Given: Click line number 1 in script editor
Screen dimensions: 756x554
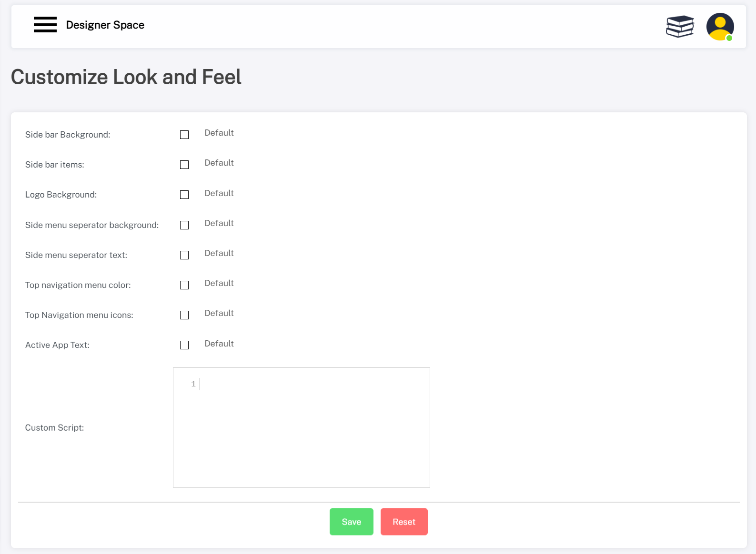Looking at the screenshot, I should point(193,384).
